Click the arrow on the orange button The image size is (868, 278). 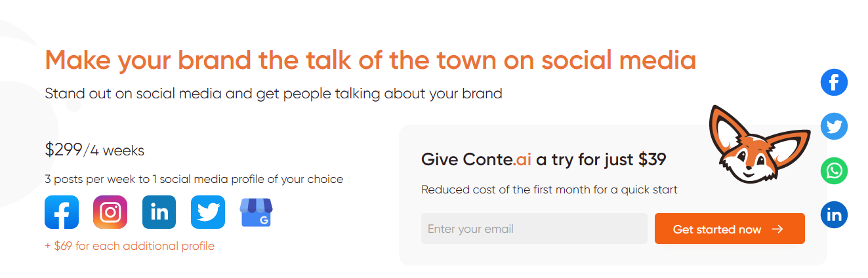[777, 229]
